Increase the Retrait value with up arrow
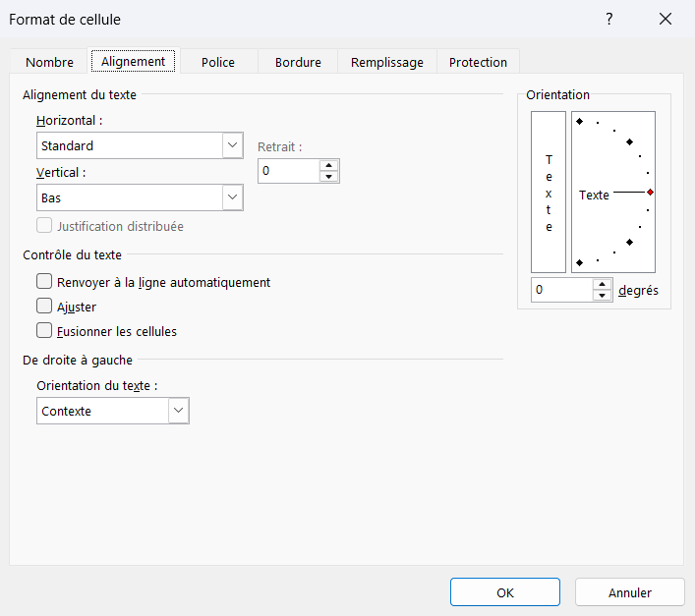This screenshot has width=695, height=616. pyautogui.click(x=328, y=165)
